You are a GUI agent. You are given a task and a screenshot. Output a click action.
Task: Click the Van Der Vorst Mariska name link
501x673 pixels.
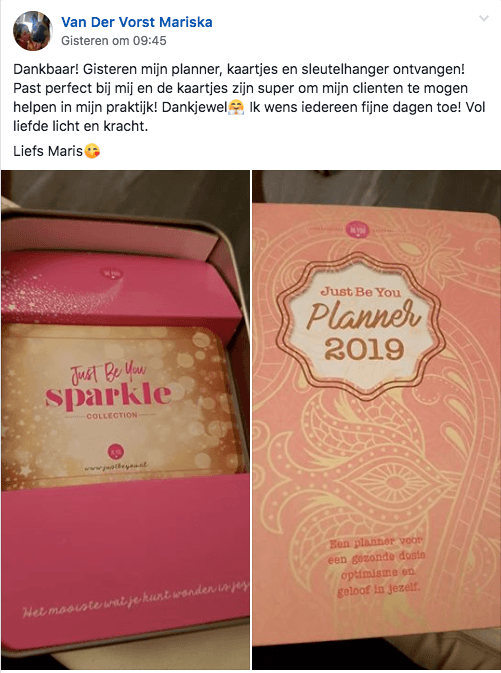coord(137,22)
